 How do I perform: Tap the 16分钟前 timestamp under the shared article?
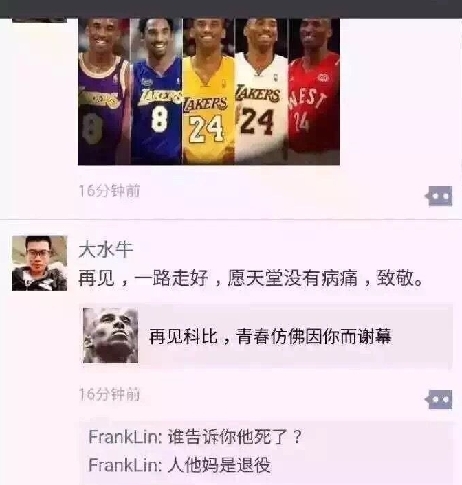(x=109, y=394)
